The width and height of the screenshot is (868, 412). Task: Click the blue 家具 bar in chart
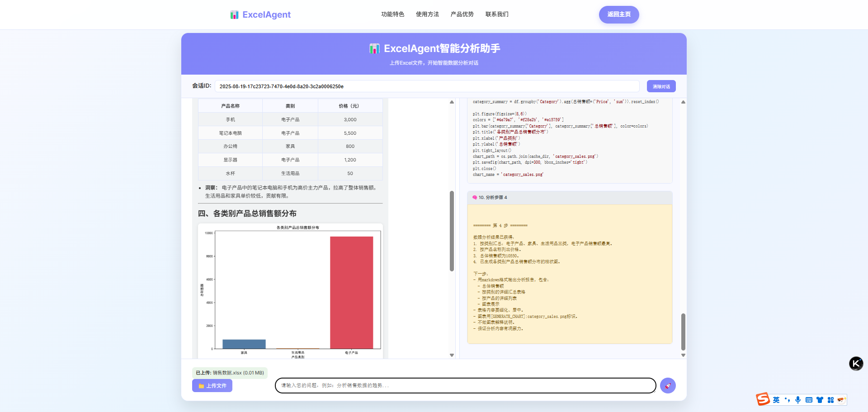244,344
